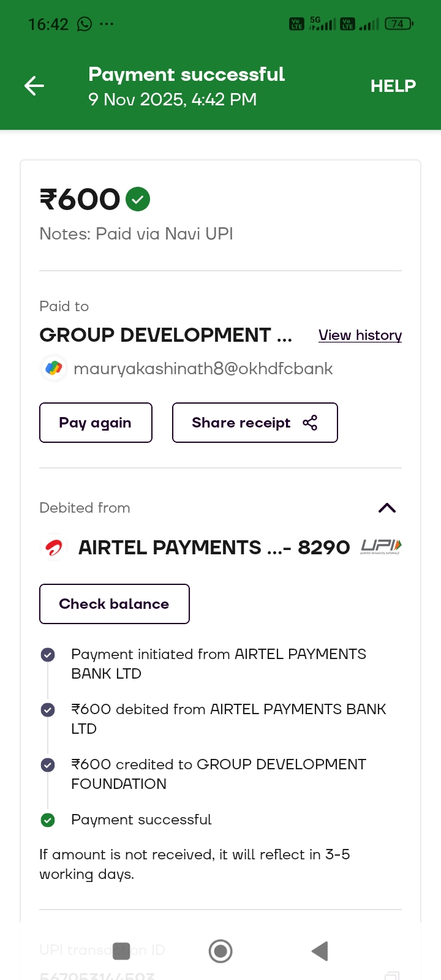Screen dimensions: 441x980
Task: Tap the back arrow in header
Action: click(x=34, y=86)
